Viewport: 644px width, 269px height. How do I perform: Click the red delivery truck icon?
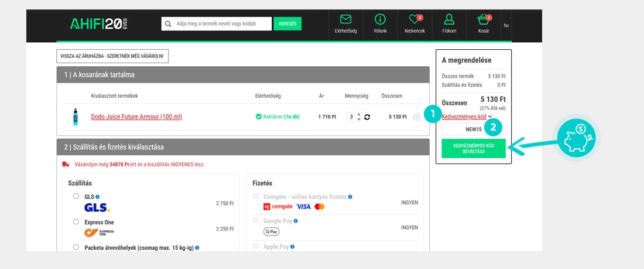[x=66, y=164]
